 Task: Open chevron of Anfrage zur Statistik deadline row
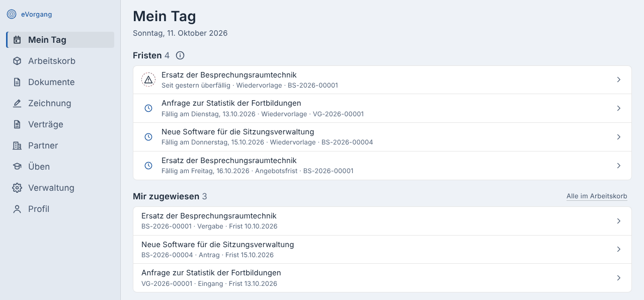coord(619,108)
